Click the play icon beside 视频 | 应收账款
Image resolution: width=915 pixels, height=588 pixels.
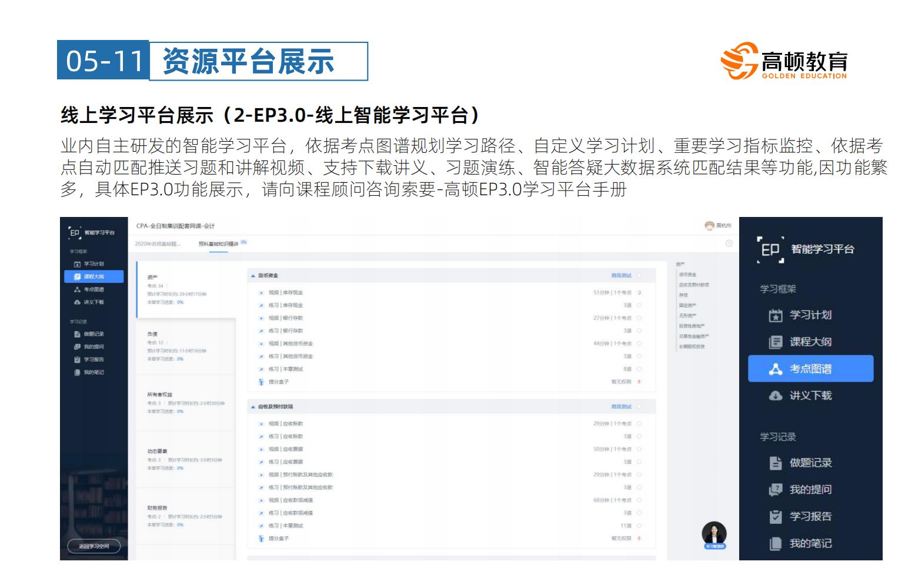[x=261, y=423]
